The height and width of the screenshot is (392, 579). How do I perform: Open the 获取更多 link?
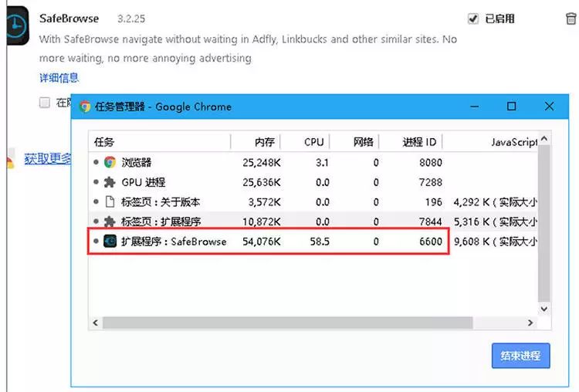[x=48, y=159]
